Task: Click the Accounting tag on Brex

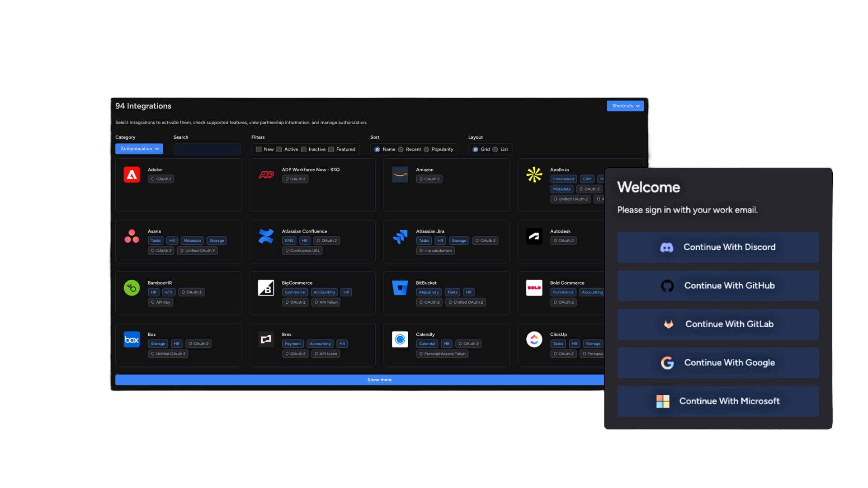Action: 320,344
